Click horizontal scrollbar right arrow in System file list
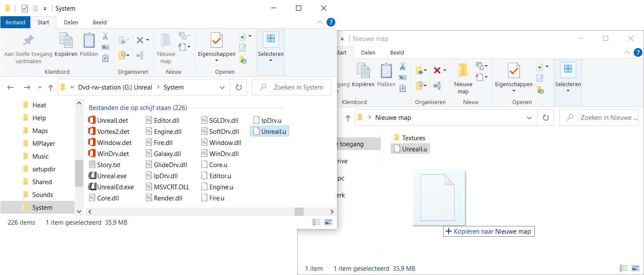Image resolution: width=644 pixels, height=275 pixels. (332, 211)
